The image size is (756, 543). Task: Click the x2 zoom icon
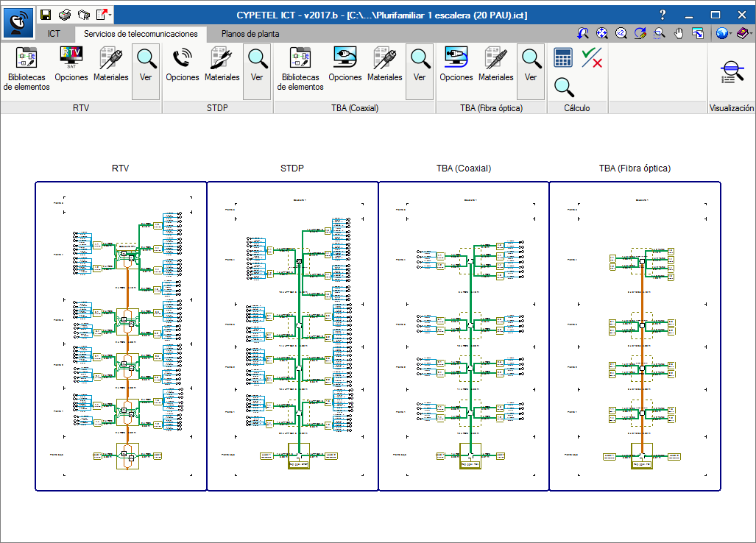click(621, 33)
